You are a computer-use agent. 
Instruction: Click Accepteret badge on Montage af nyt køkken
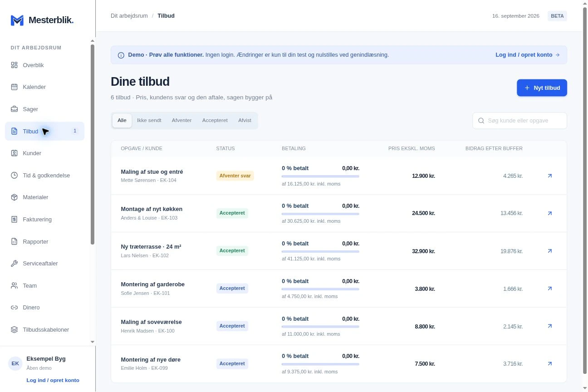[x=232, y=213]
